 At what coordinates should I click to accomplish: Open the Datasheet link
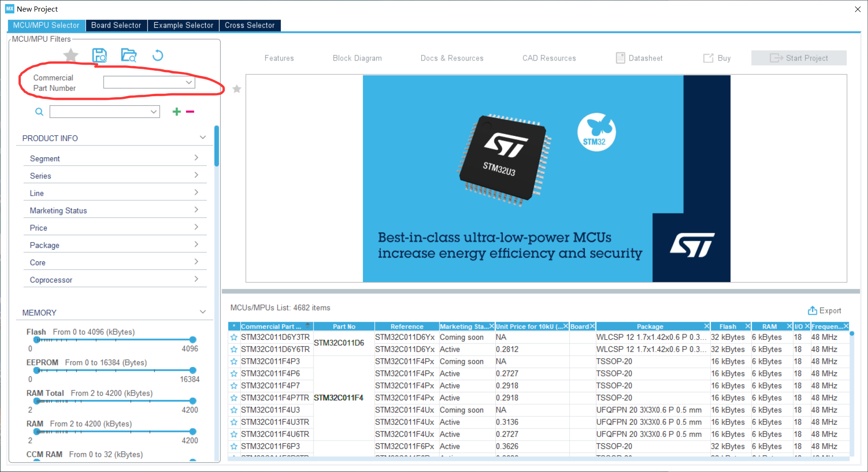tap(639, 58)
